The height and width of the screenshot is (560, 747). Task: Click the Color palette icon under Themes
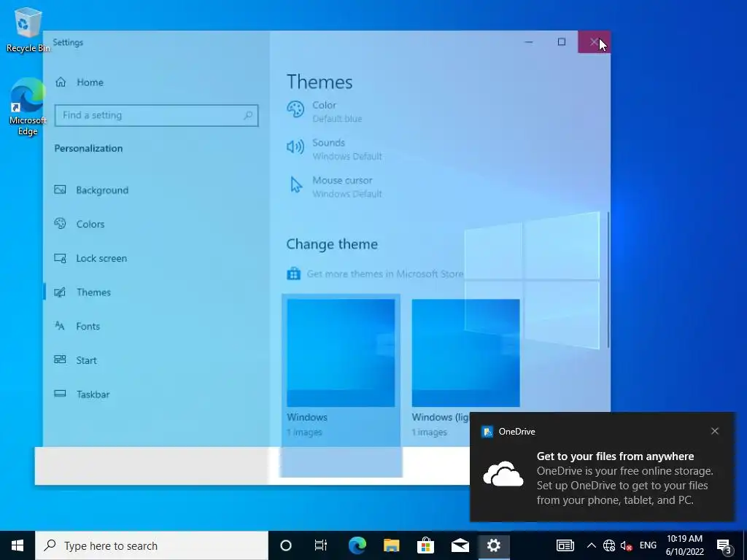295,109
